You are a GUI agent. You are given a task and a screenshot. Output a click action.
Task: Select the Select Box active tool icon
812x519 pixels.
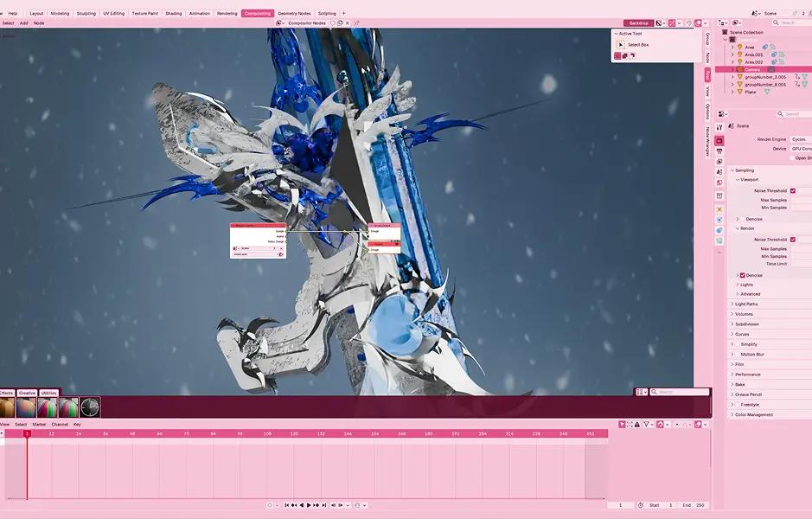(x=620, y=45)
